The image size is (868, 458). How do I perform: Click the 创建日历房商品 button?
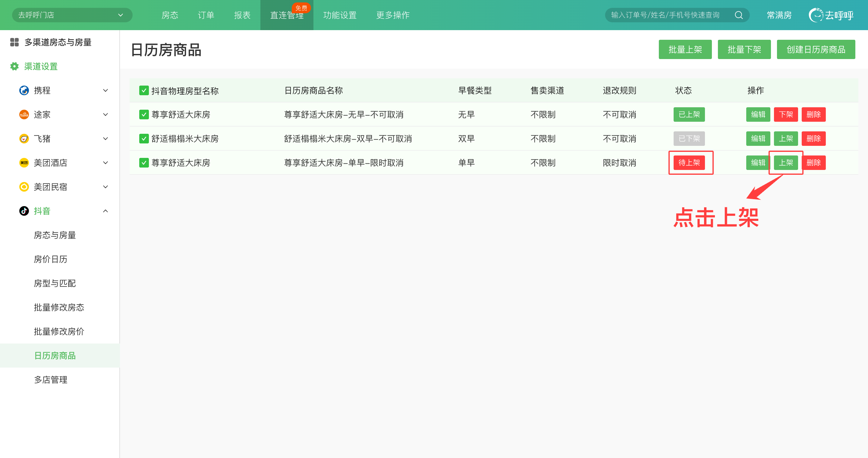click(x=816, y=49)
